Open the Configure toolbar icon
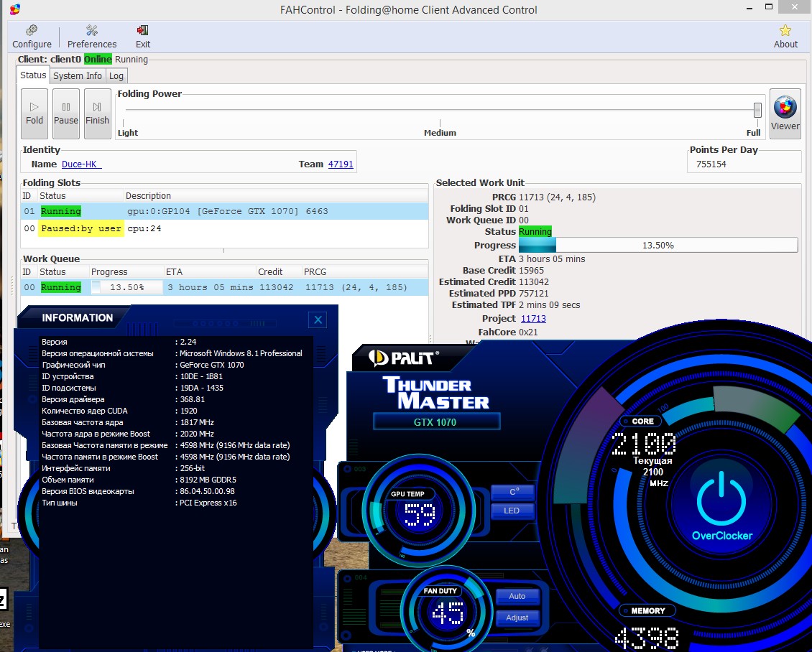This screenshot has width=812, height=652. [32, 37]
